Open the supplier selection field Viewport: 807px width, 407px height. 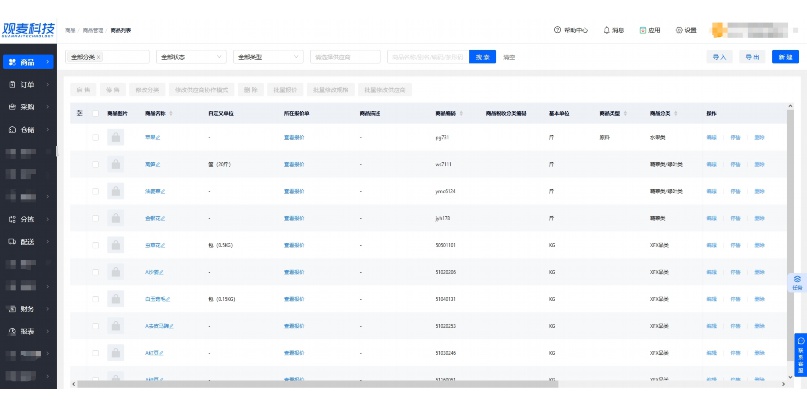(345, 57)
